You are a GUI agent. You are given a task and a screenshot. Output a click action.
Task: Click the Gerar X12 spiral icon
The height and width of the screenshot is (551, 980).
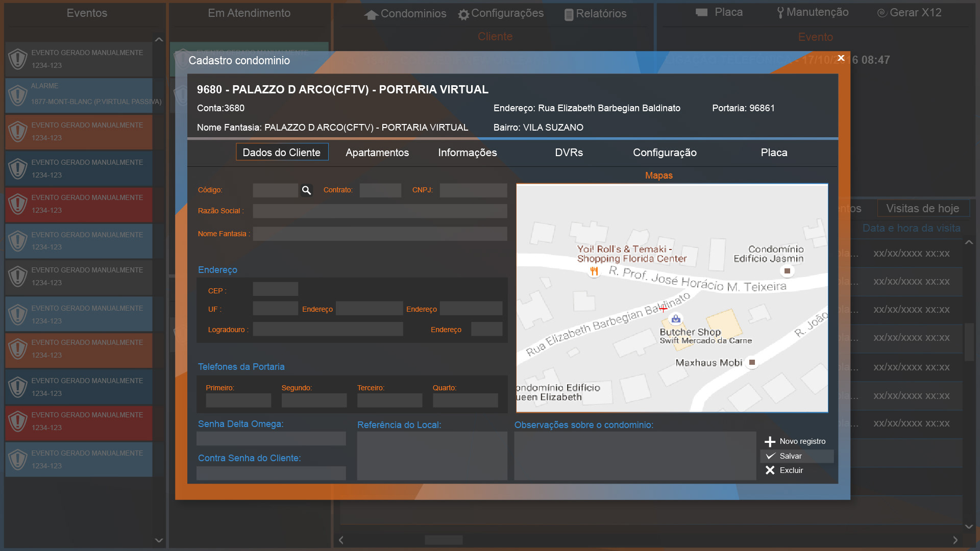(881, 13)
